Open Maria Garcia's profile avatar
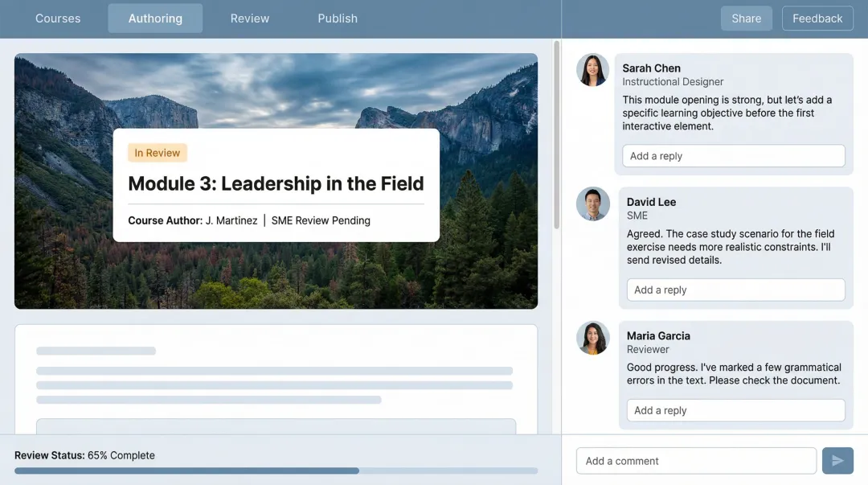This screenshot has width=868, height=485. pyautogui.click(x=592, y=338)
